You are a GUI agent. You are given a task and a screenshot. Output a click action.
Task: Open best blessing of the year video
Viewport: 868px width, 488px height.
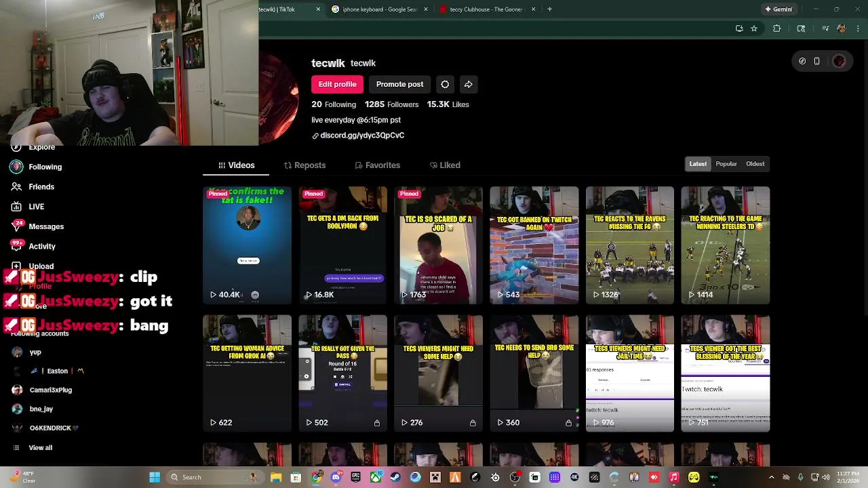click(726, 373)
